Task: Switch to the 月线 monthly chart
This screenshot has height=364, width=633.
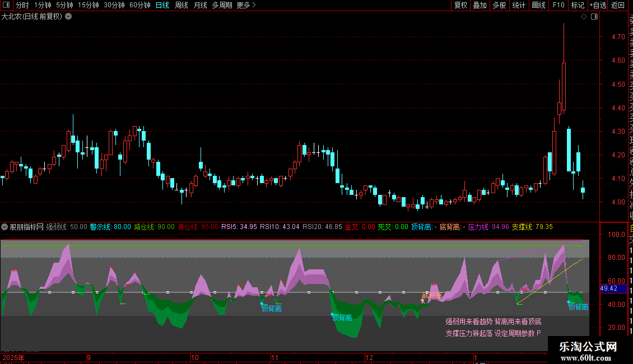Action: [200, 5]
